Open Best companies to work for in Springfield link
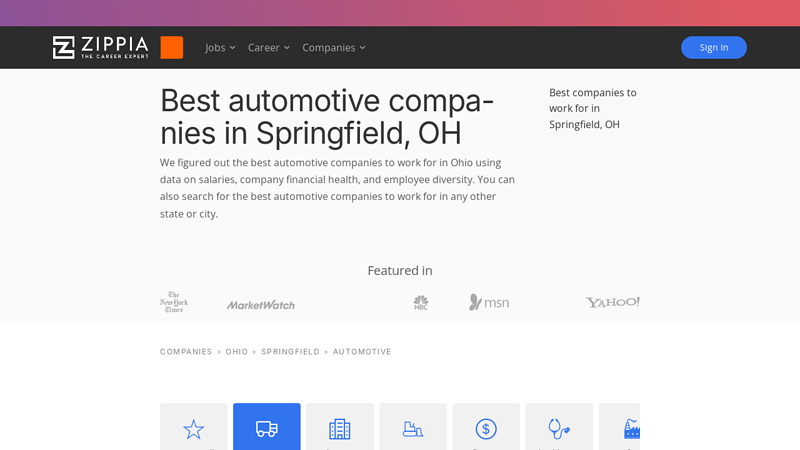Image resolution: width=800 pixels, height=450 pixels. (x=593, y=108)
